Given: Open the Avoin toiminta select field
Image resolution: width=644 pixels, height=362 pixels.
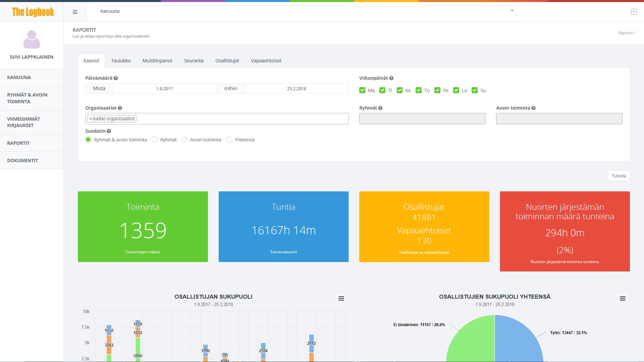Looking at the screenshot, I should (559, 119).
